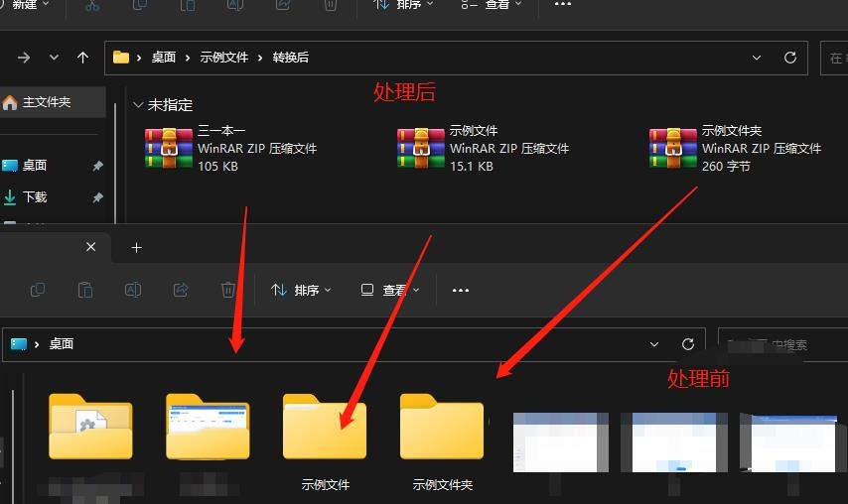Click sidebar vertical scrollbar in top window
848x504 pixels.
(x=115, y=162)
